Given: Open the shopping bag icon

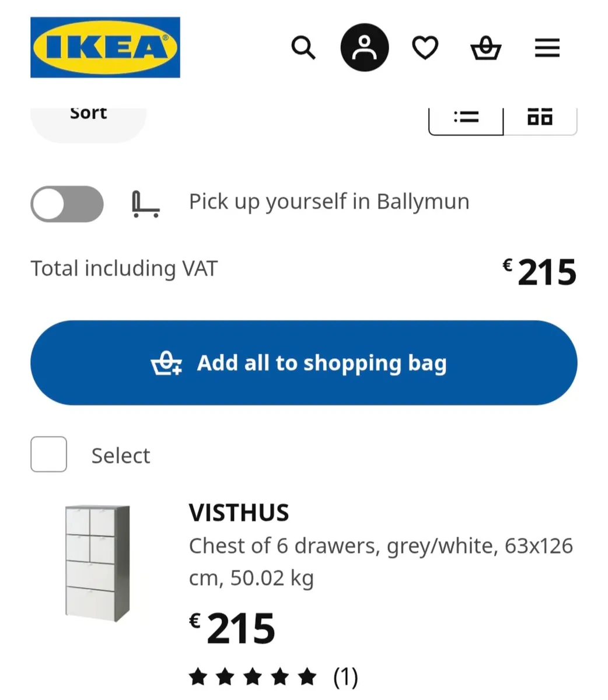Looking at the screenshot, I should (x=485, y=48).
